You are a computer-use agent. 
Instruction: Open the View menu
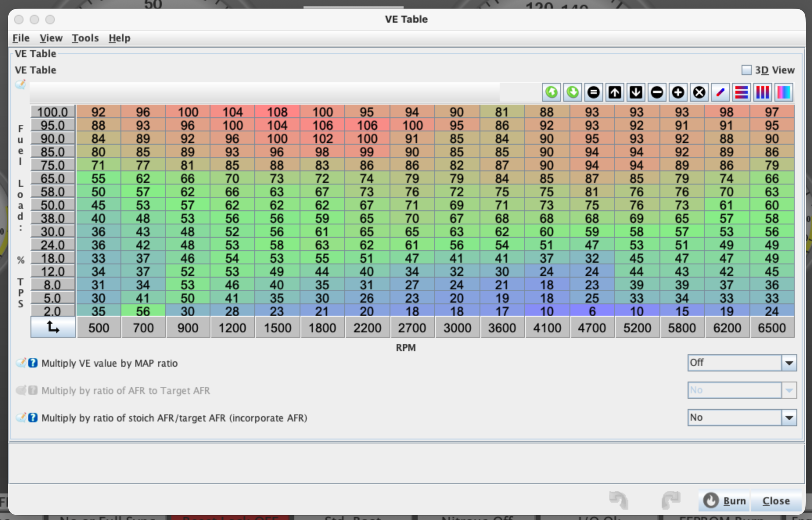coord(51,38)
